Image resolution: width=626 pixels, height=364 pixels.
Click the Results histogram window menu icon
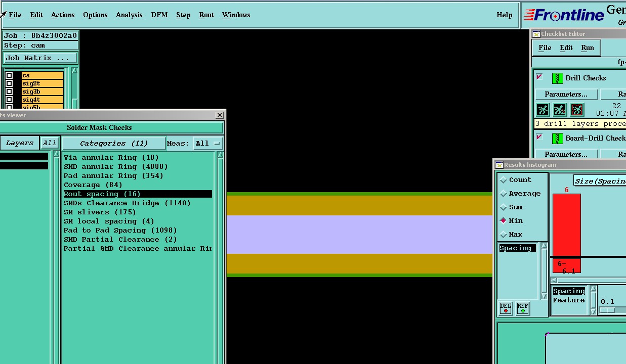[x=499, y=165]
